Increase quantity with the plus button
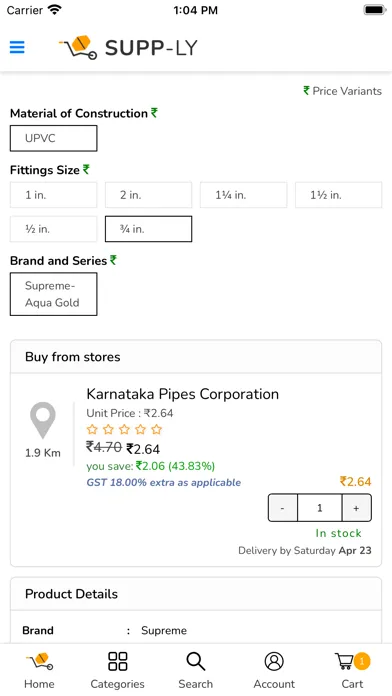392x696 pixels. [x=356, y=508]
